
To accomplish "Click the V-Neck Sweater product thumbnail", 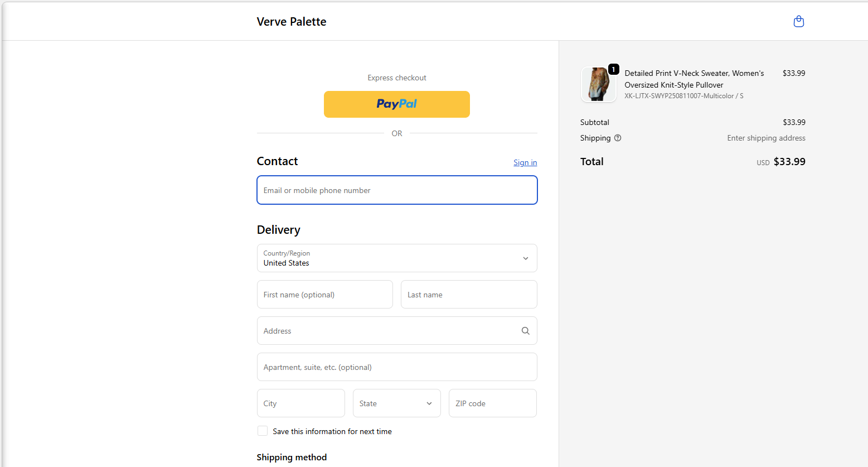I will [x=598, y=85].
